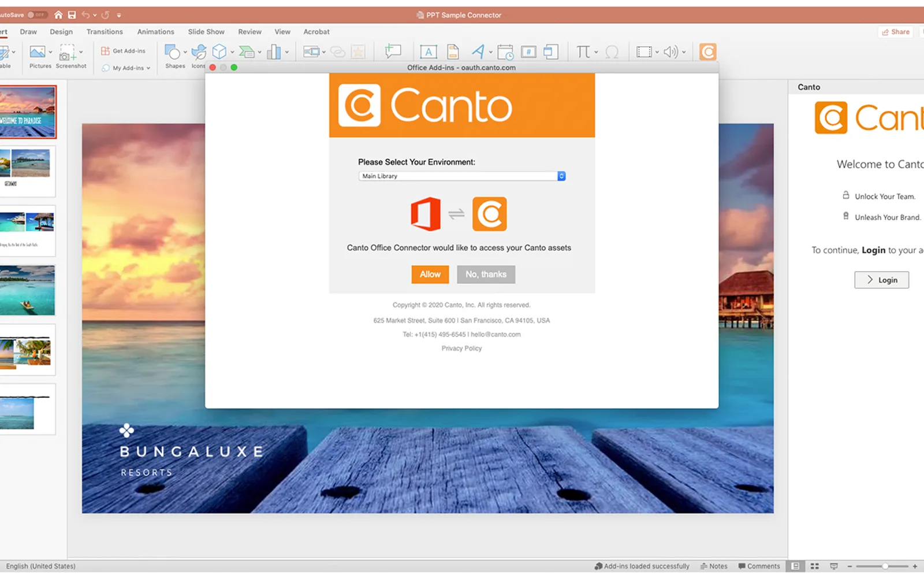Click the Share button
The image size is (924, 578).
click(896, 32)
